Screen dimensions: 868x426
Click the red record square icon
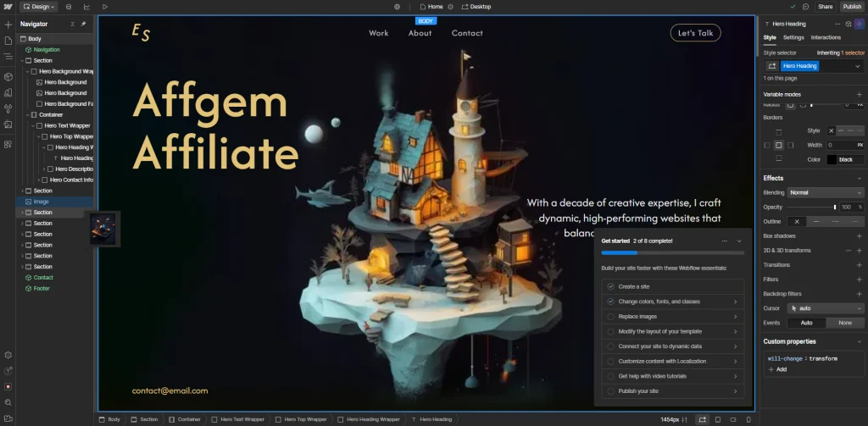coord(8,387)
